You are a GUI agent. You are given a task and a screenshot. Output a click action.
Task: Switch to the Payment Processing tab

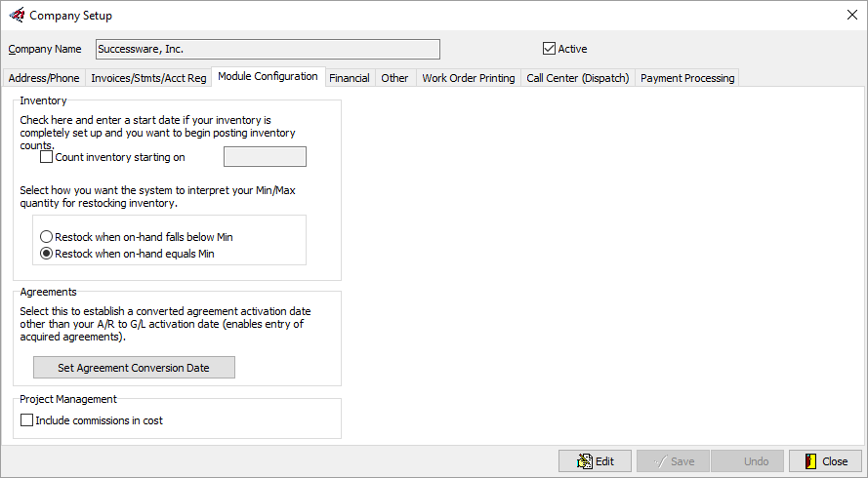tap(687, 78)
